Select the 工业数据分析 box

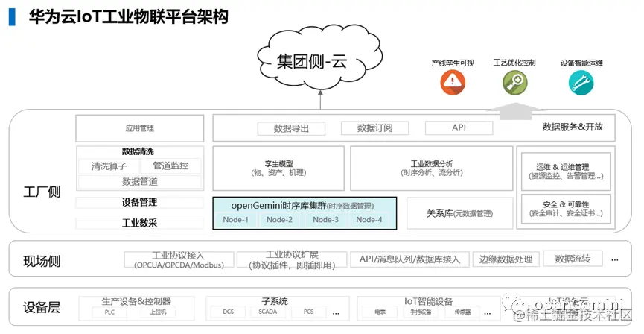432,168
